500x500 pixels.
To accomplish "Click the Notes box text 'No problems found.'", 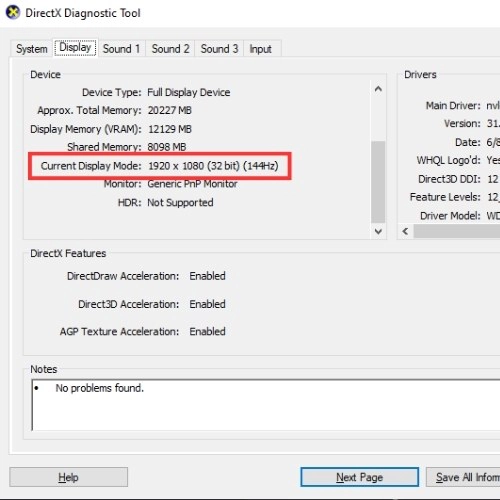I will 99,388.
